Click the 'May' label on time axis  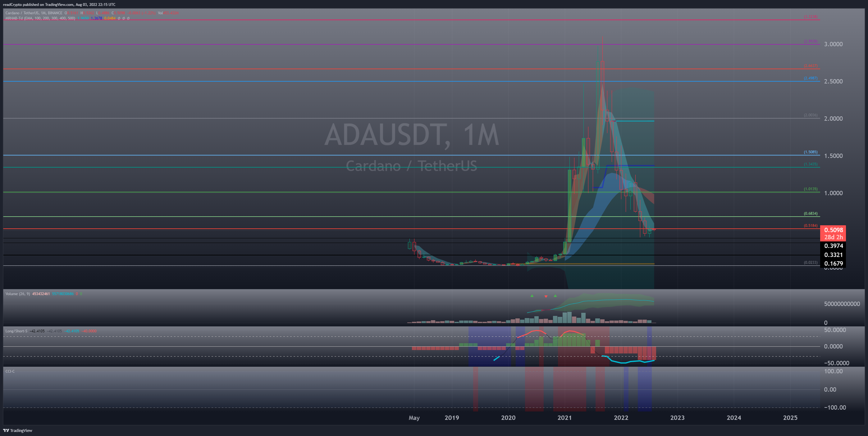(414, 418)
